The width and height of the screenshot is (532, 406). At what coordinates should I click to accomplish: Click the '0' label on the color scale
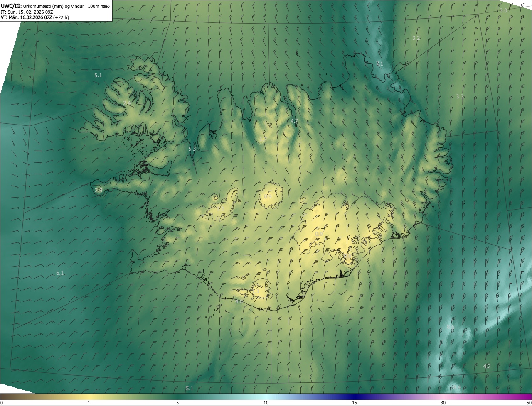[2, 403]
